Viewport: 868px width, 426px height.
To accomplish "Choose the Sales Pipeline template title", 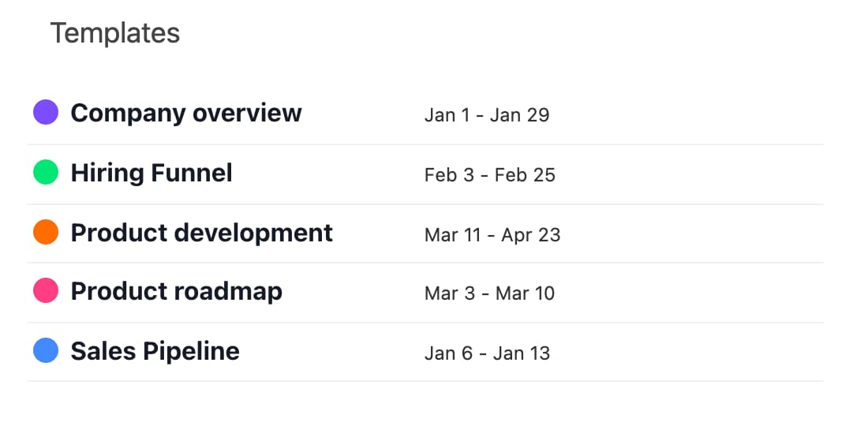I will pyautogui.click(x=155, y=351).
